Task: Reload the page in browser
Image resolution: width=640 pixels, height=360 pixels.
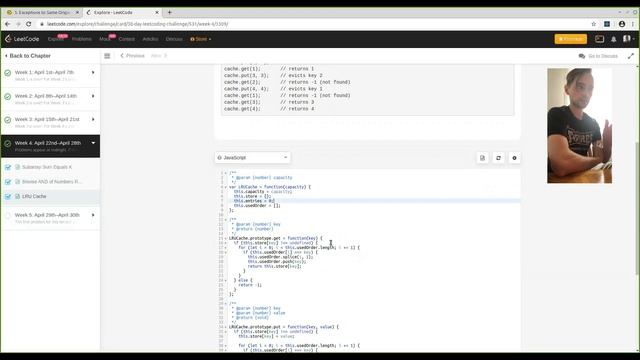Action: coord(29,24)
